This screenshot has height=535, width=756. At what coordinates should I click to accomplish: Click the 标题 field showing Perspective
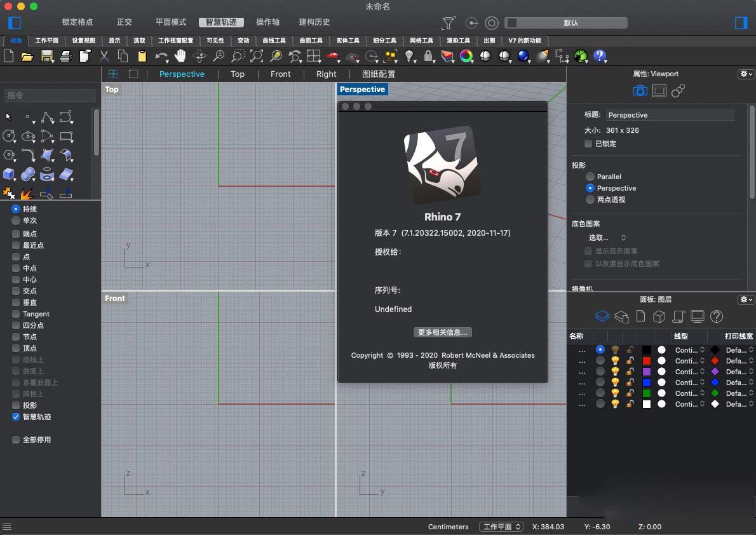670,115
